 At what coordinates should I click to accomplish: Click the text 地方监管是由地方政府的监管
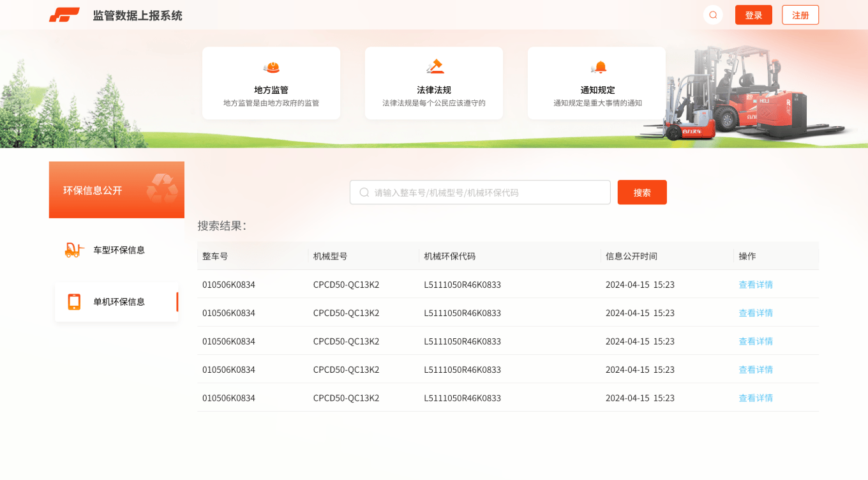point(271,103)
